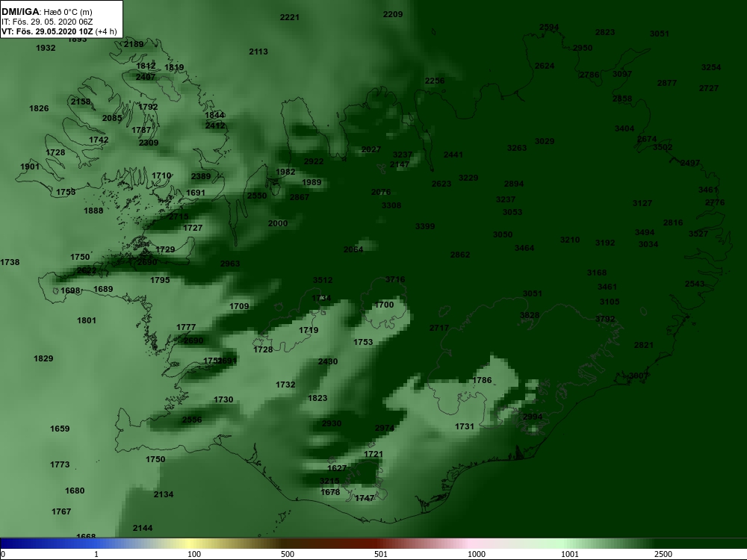This screenshot has height=560, width=747.
Task: Click the color scale label '1001'
Action: click(570, 554)
